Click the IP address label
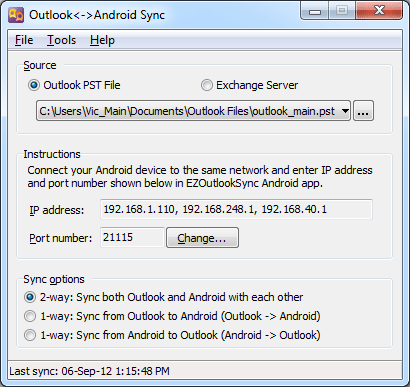The width and height of the screenshot is (410, 387). [x=57, y=210]
